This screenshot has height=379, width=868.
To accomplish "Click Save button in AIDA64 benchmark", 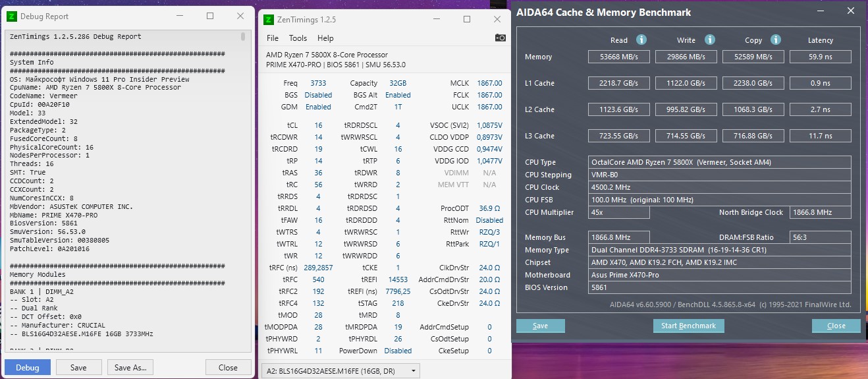I will 540,326.
